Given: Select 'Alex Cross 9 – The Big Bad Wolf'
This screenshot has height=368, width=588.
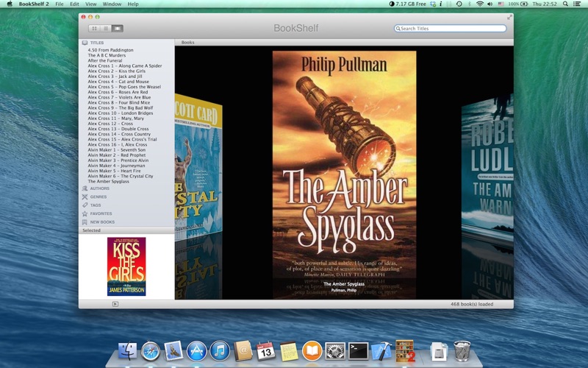Looking at the screenshot, I should [121, 107].
